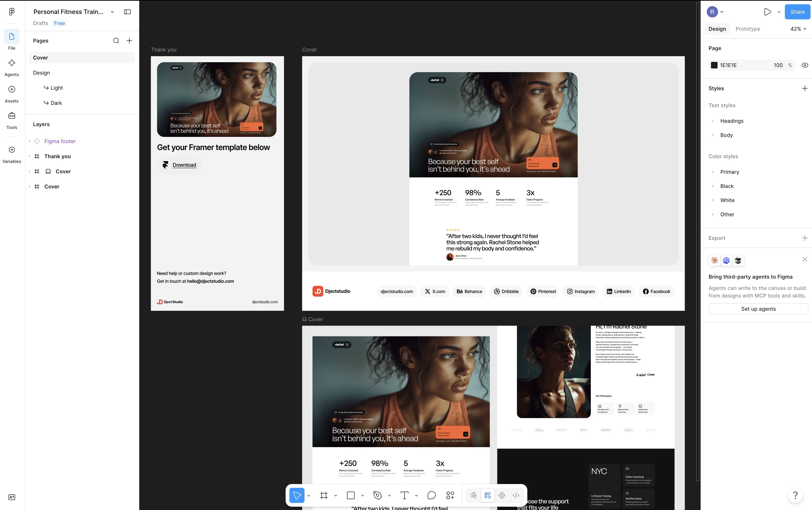The width and height of the screenshot is (812, 510).
Task: Expand the Thank you frame layer
Action: (29, 156)
